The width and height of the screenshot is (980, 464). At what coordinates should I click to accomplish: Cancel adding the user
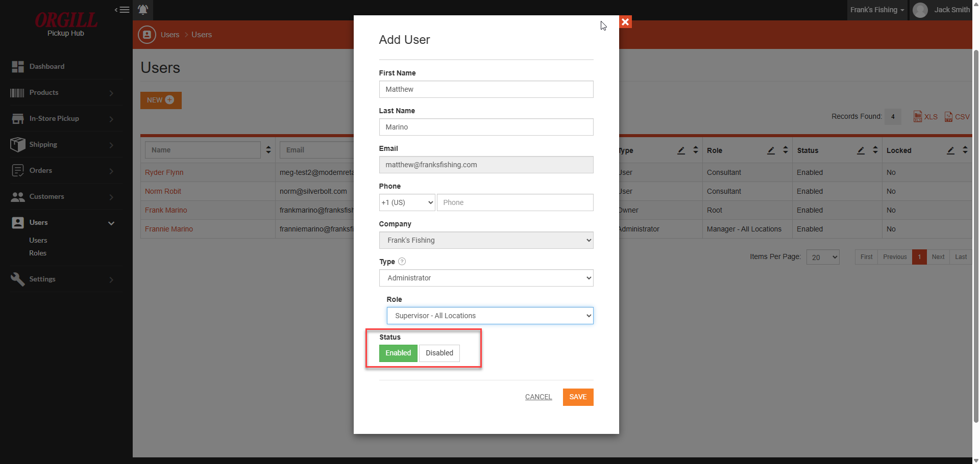click(538, 397)
